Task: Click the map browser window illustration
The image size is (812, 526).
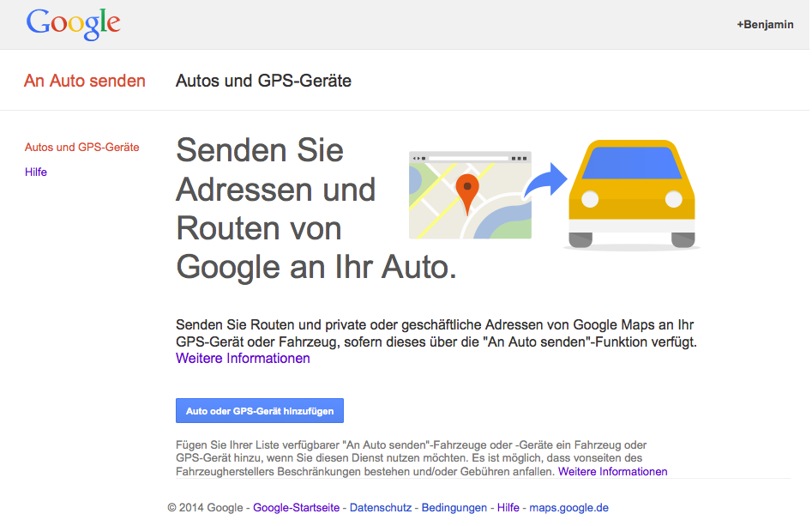Action: point(470,196)
